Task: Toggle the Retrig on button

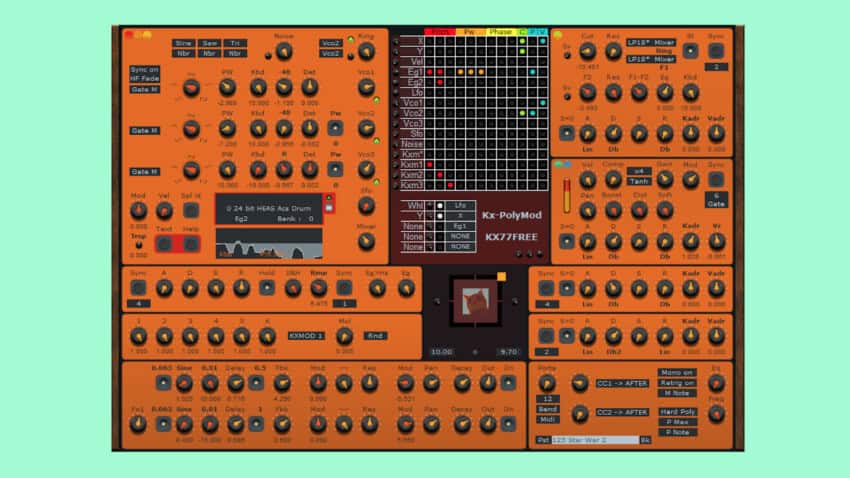Action: point(677,383)
